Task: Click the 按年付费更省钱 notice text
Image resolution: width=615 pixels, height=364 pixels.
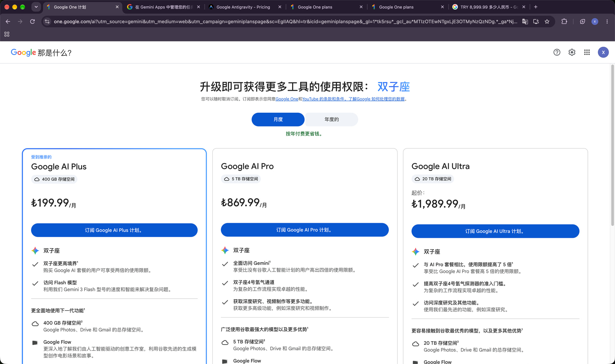Action: pyautogui.click(x=305, y=134)
